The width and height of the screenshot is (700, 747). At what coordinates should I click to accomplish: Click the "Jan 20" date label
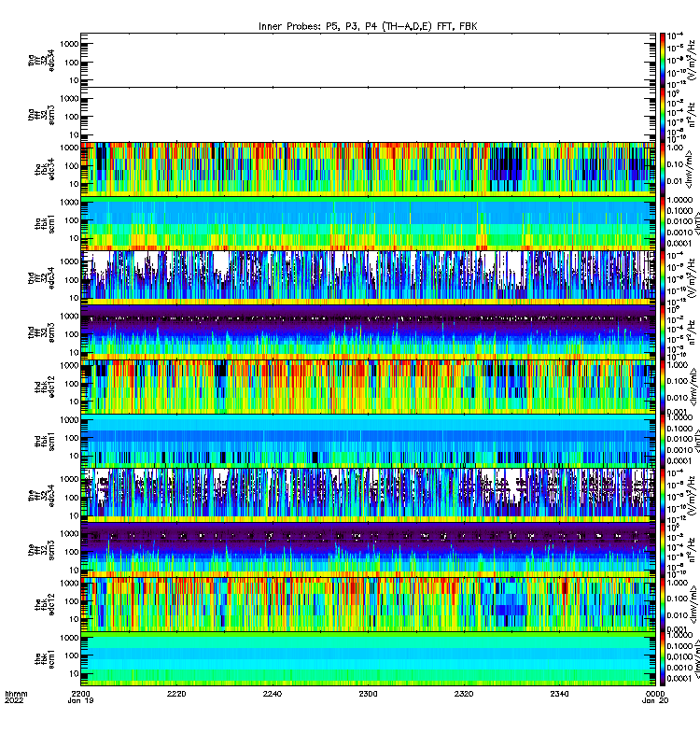coord(655,700)
